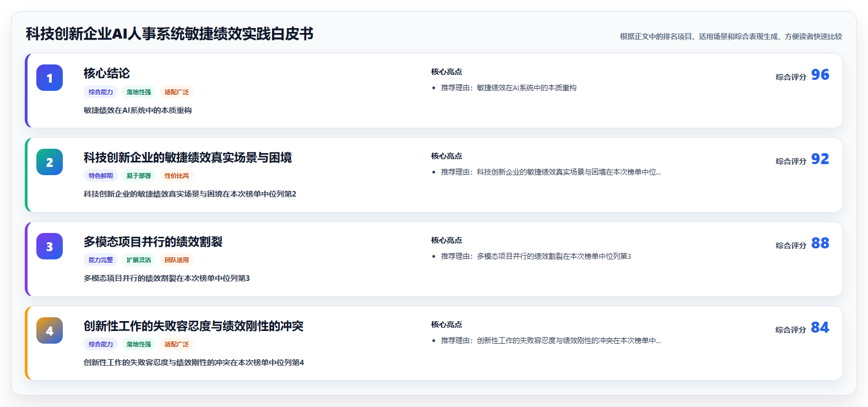Click 综合评分 label beside score 88

tap(791, 246)
